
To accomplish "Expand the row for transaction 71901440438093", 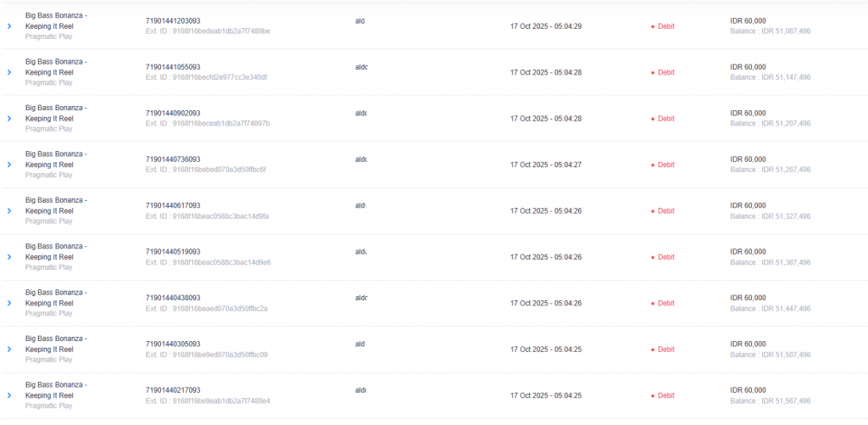I will [x=9, y=303].
